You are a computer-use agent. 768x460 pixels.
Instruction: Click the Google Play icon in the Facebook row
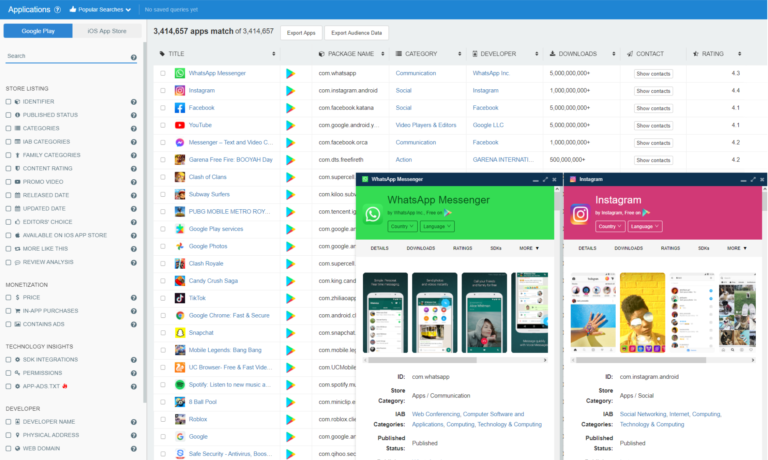tap(291, 108)
